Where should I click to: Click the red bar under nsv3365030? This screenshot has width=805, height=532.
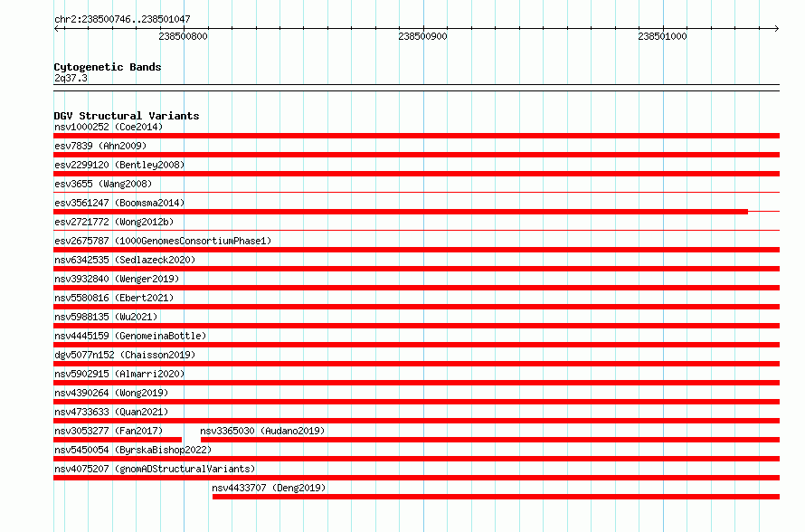click(490, 440)
